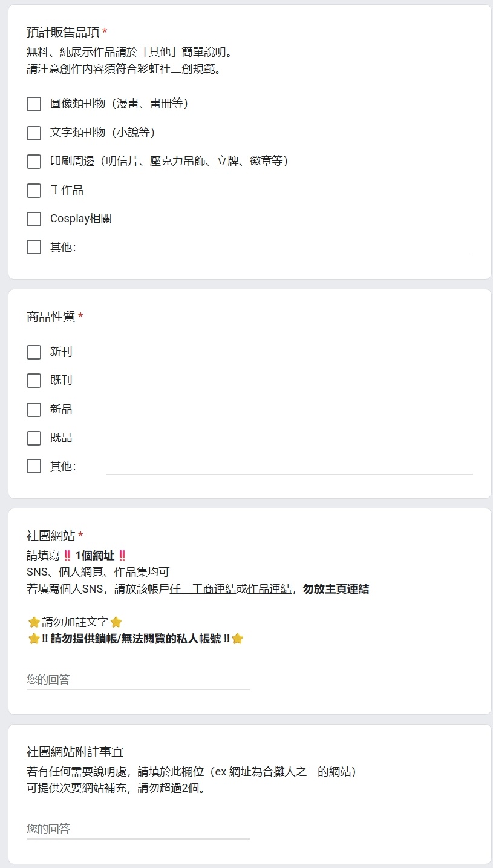Check the 新刊 checkbox
Viewport: 493px width, 868px height.
click(x=34, y=352)
